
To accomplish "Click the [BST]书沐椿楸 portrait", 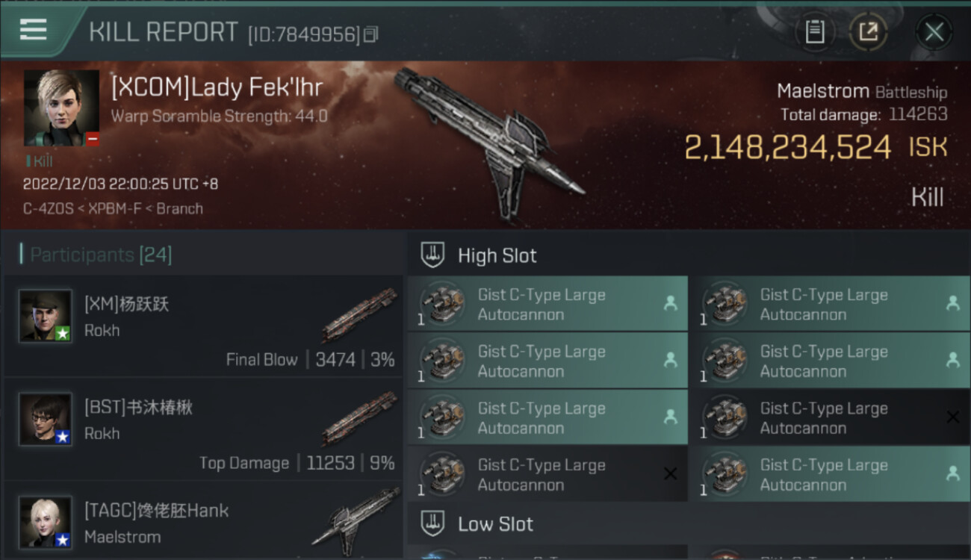I will click(x=46, y=420).
